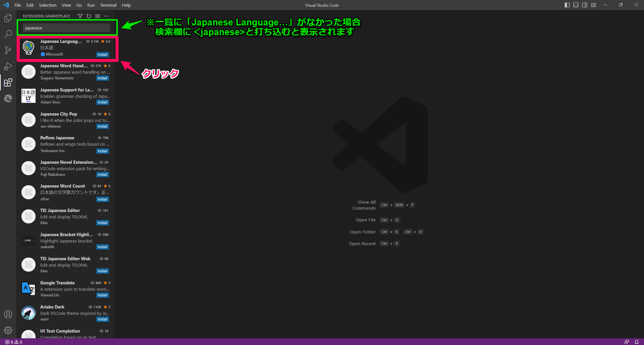Click Microsoft verified publisher badge

point(43,54)
